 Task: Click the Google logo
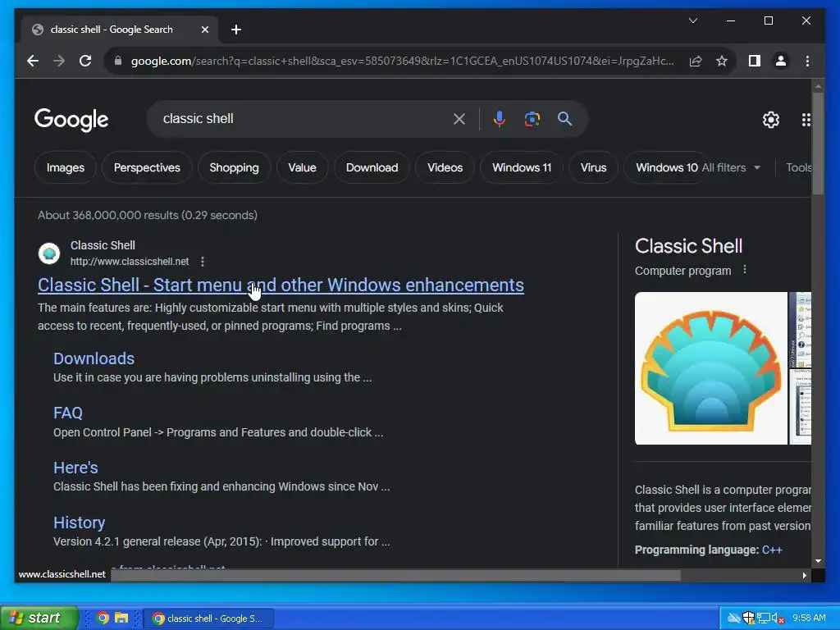pos(71,120)
